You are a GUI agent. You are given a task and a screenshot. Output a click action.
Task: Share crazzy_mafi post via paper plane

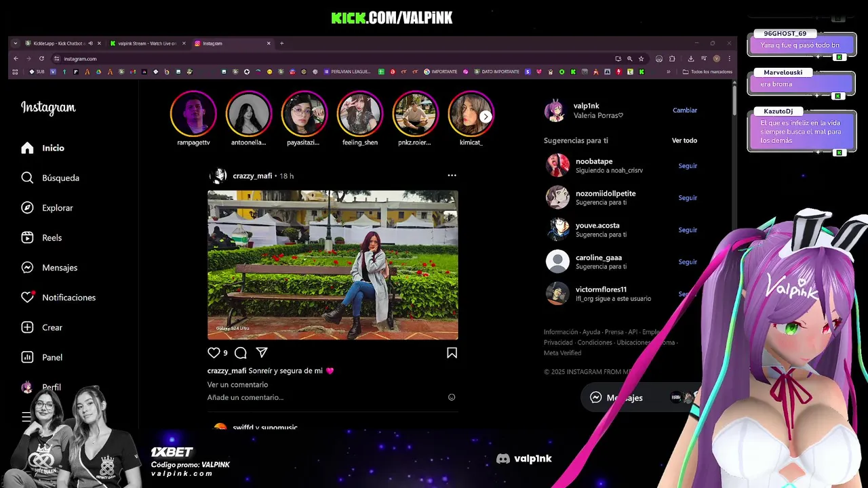click(x=262, y=352)
